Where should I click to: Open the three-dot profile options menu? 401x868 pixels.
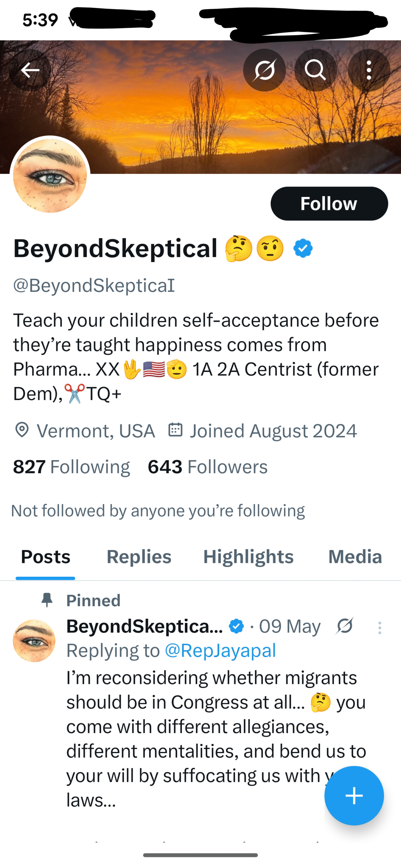(x=369, y=70)
